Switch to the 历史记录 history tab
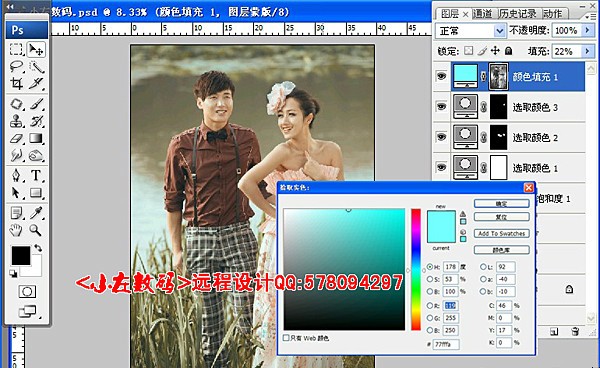This screenshot has width=600, height=368. pos(518,14)
